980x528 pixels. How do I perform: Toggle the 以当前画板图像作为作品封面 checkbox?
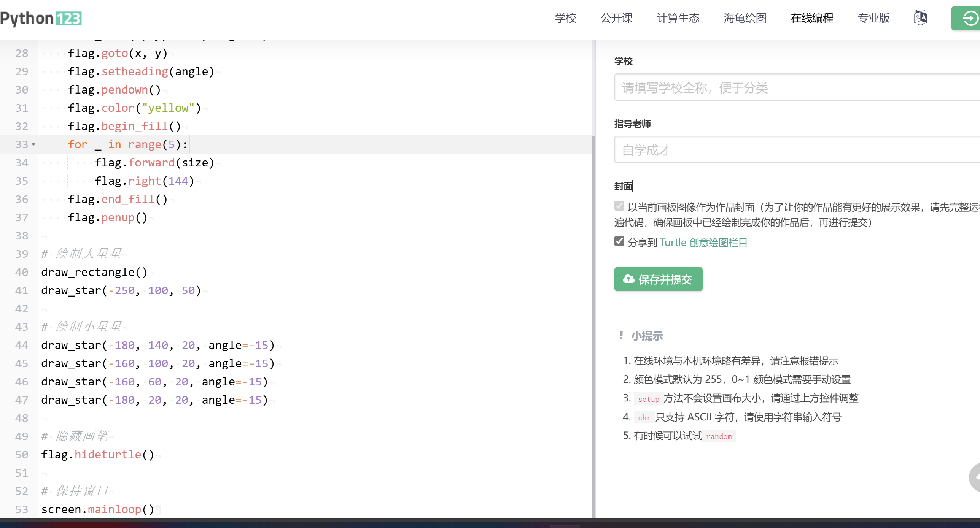pyautogui.click(x=619, y=206)
